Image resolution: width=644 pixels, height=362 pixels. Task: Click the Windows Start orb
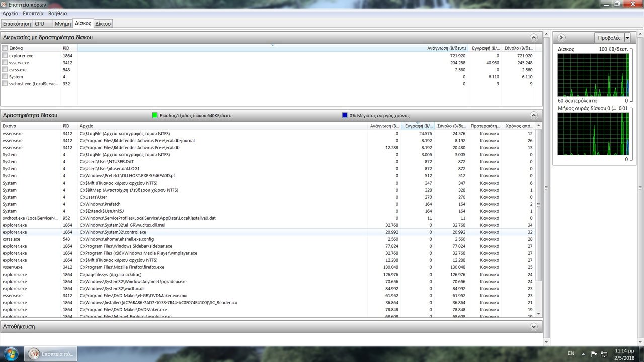pos(11,353)
